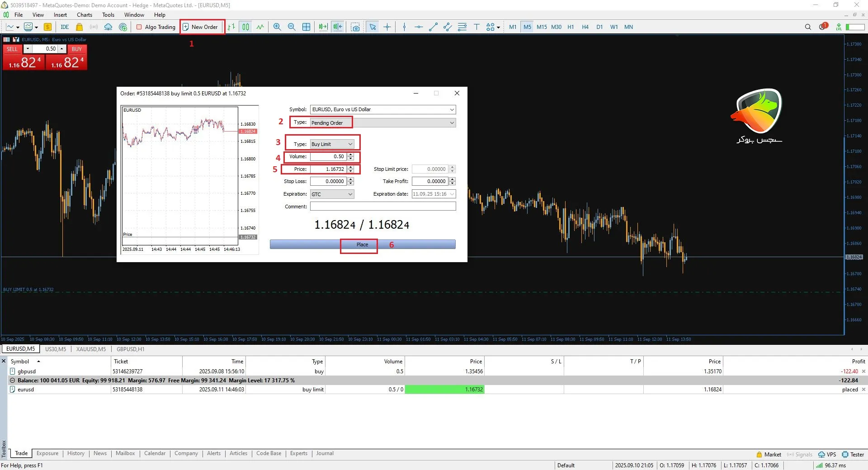This screenshot has height=470, width=868.
Task: Click the red SELL price panel
Action: coord(24,62)
